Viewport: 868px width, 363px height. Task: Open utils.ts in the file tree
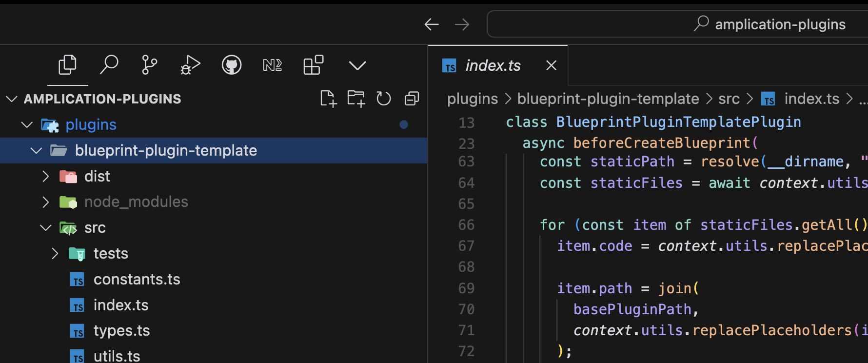[214, 354]
